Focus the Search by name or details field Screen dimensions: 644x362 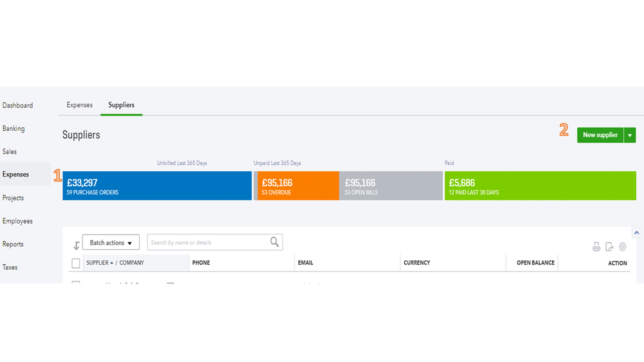(x=208, y=243)
